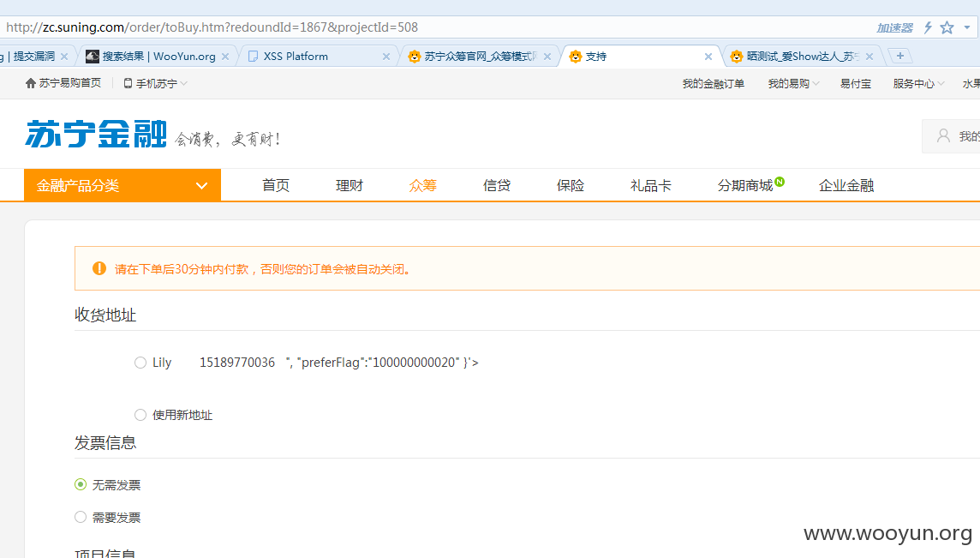This screenshot has height=558, width=980.
Task: Close the 晒测试_爱Show达人 tab
Action: point(869,57)
